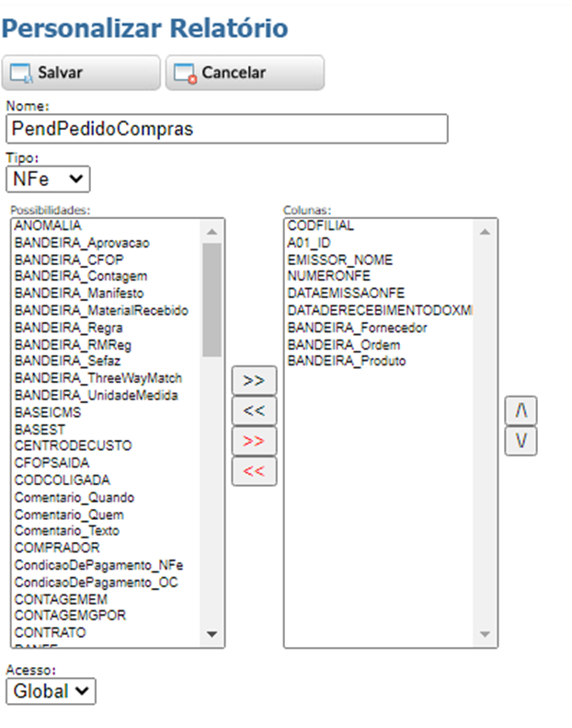Open the Tipo dropdown showing NFe
572x728 pixels.
click(x=48, y=179)
